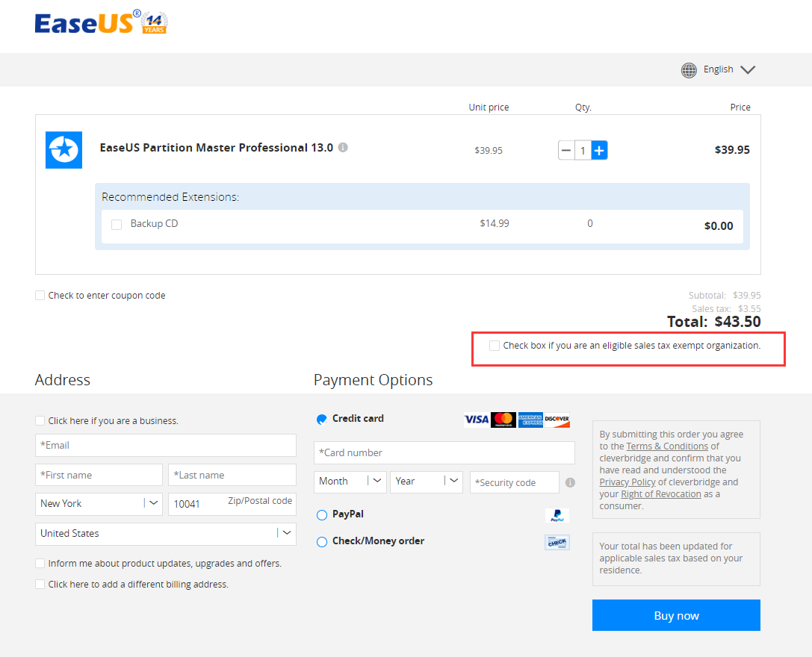This screenshot has width=812, height=657.
Task: Focus the Email input field
Action: tap(166, 445)
